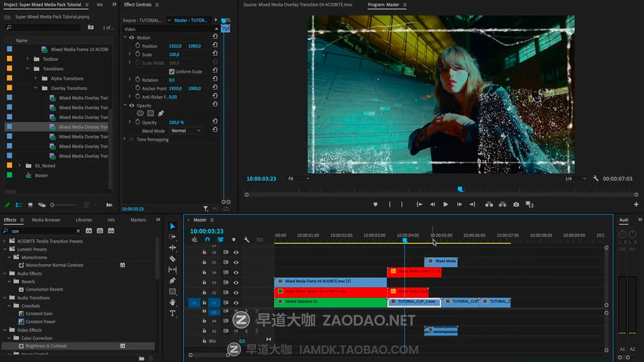The width and height of the screenshot is (644, 362).
Task: Reset the Position parameter
Action: [x=215, y=46]
